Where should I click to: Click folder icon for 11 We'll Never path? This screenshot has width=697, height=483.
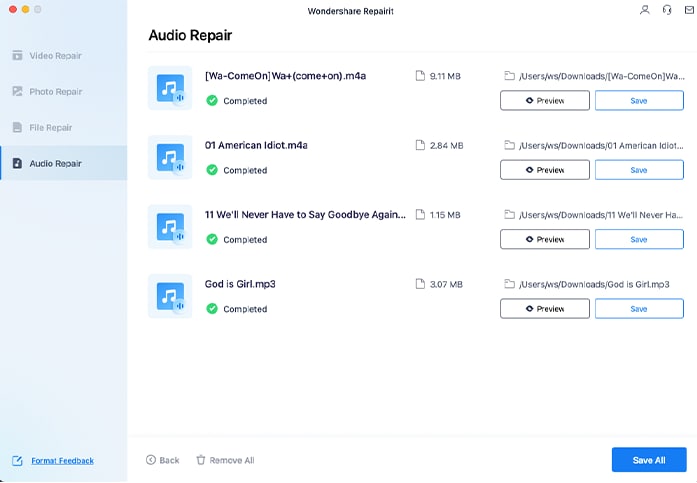[x=509, y=215]
